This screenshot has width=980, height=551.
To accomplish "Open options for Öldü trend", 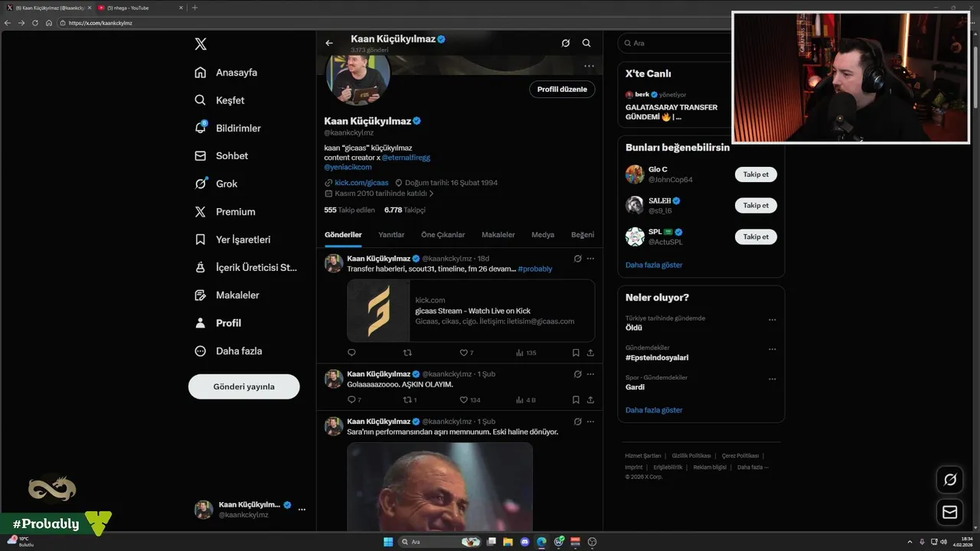I will tap(772, 320).
